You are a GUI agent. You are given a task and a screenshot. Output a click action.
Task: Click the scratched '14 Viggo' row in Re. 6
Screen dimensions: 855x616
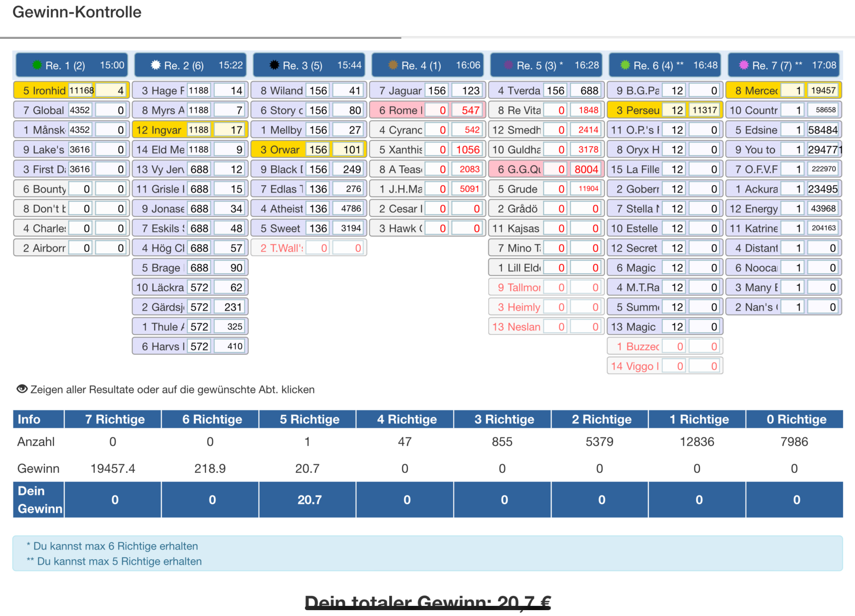pos(665,366)
